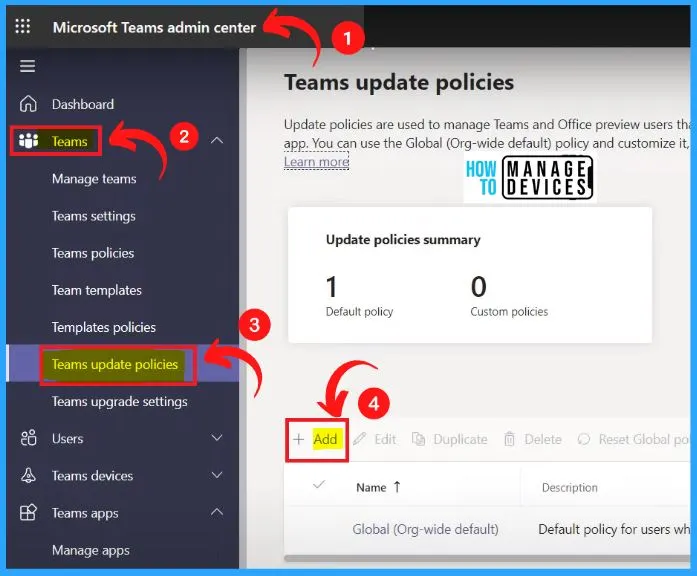
Task: Open the app launcher waffle icon
Action: (x=23, y=27)
